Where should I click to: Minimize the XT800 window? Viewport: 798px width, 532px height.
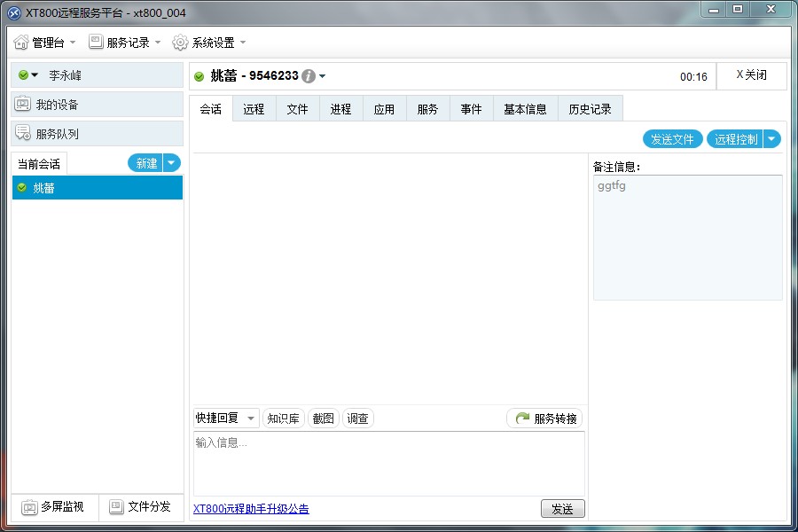coord(714,10)
